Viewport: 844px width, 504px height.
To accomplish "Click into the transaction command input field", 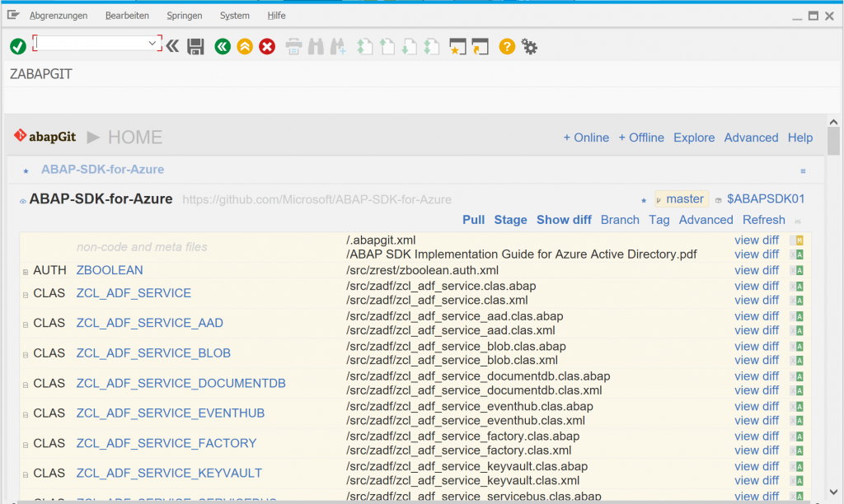I will pyautogui.click(x=91, y=43).
